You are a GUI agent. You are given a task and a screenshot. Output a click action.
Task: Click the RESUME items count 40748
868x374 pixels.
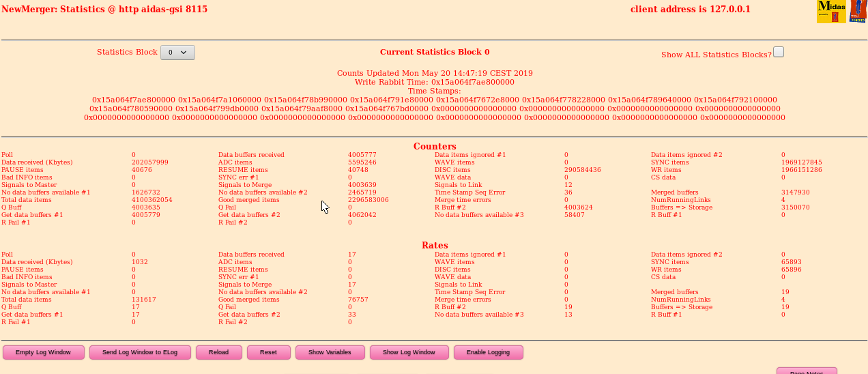(x=358, y=170)
